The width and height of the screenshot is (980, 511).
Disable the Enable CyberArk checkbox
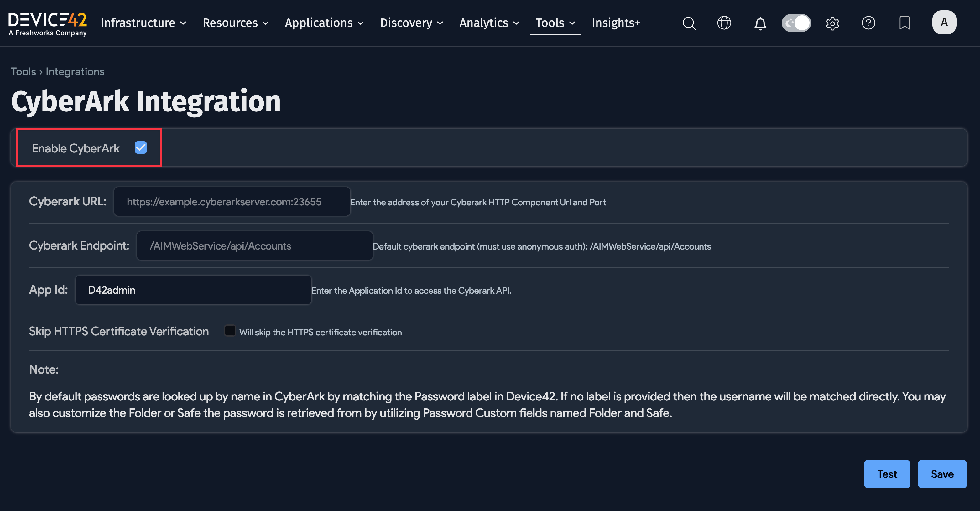pos(141,147)
